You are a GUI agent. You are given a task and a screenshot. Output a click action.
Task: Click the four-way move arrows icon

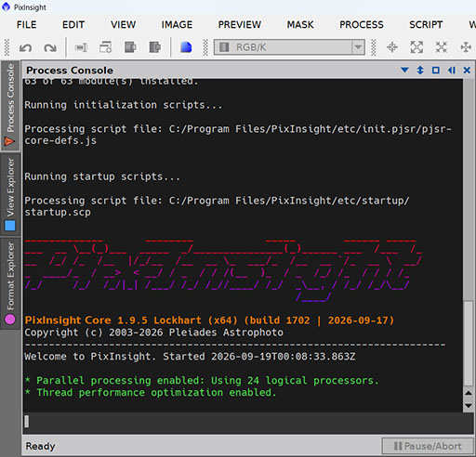pos(466,47)
